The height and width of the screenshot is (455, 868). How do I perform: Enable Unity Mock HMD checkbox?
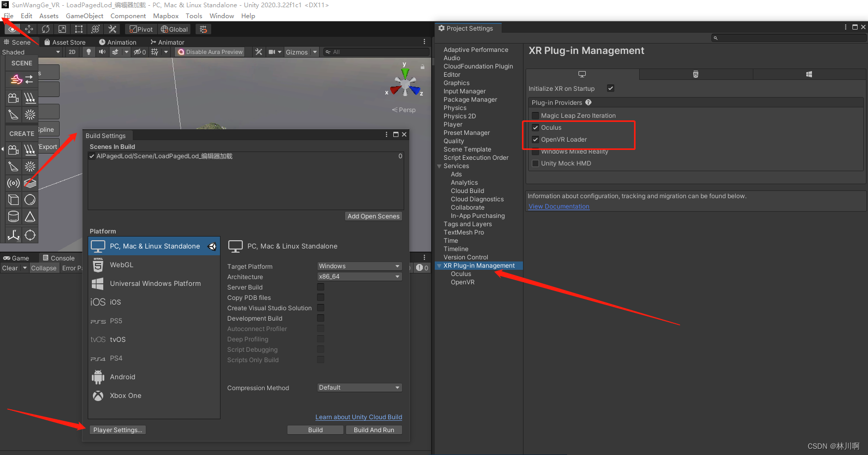point(535,163)
